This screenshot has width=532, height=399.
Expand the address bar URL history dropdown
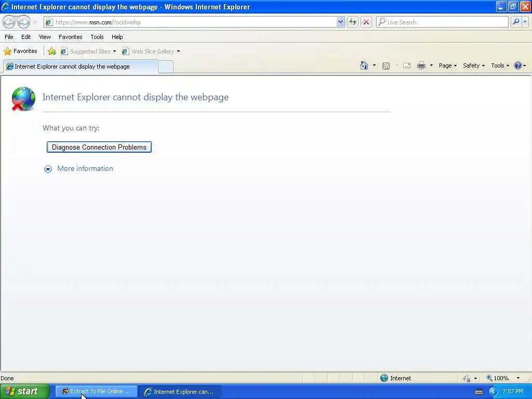[x=340, y=22]
